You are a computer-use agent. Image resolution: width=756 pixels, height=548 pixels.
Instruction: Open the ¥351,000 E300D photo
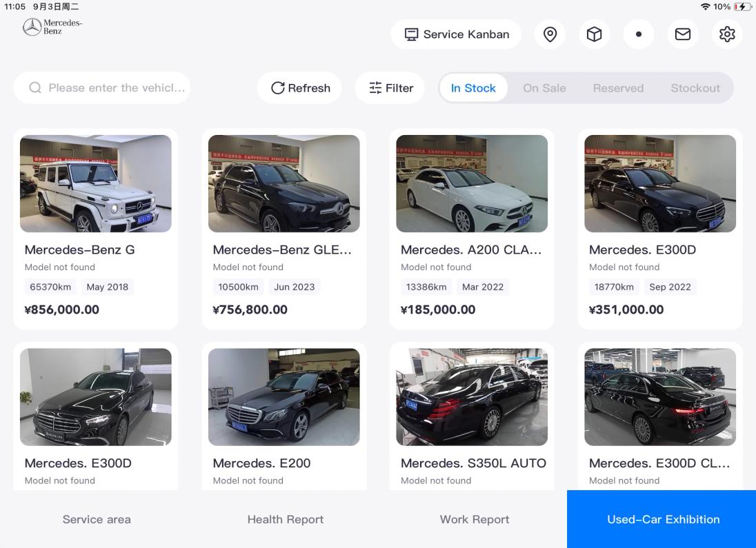point(660,183)
